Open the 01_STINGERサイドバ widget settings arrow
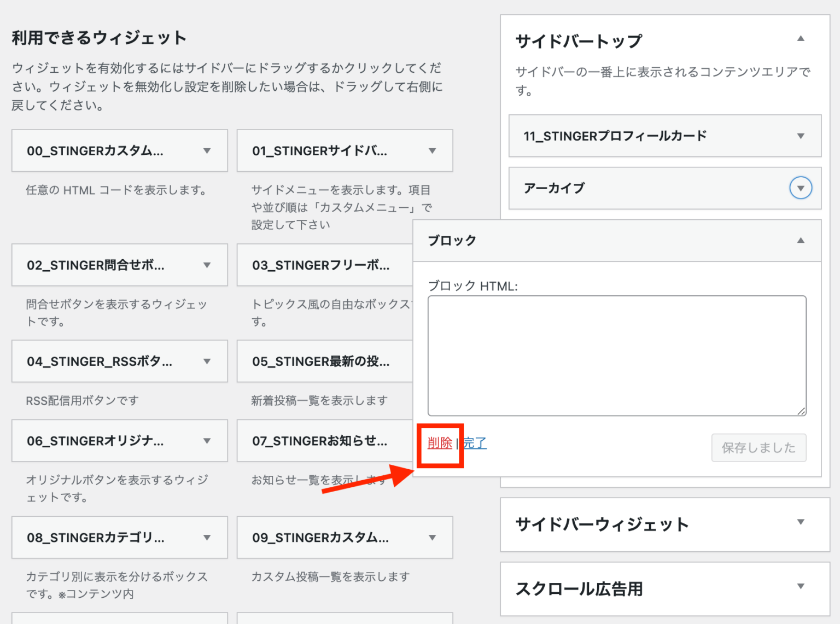The width and height of the screenshot is (840, 624). tap(432, 151)
